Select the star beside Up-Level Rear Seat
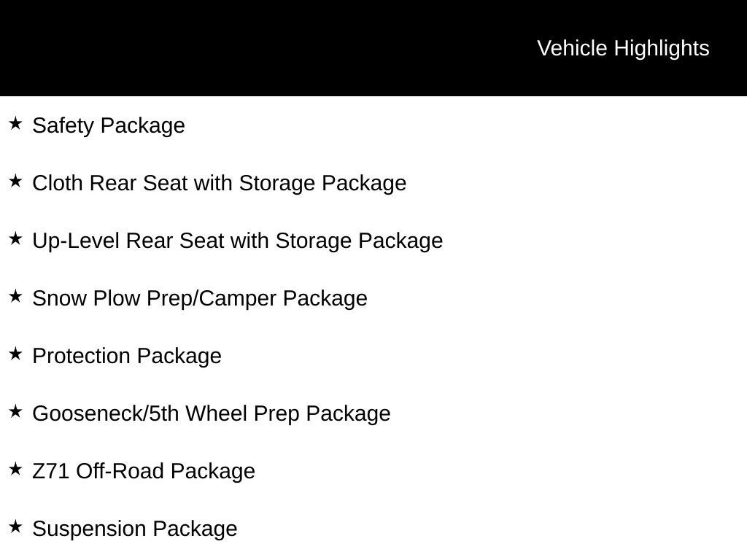Viewport: 747px width, 560px height. click(x=16, y=238)
